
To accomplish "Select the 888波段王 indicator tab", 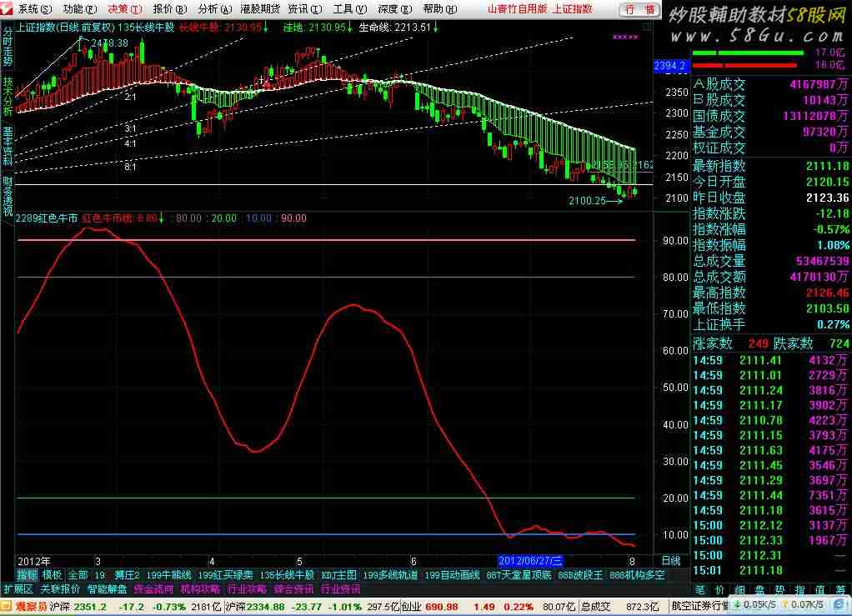I will 580,575.
